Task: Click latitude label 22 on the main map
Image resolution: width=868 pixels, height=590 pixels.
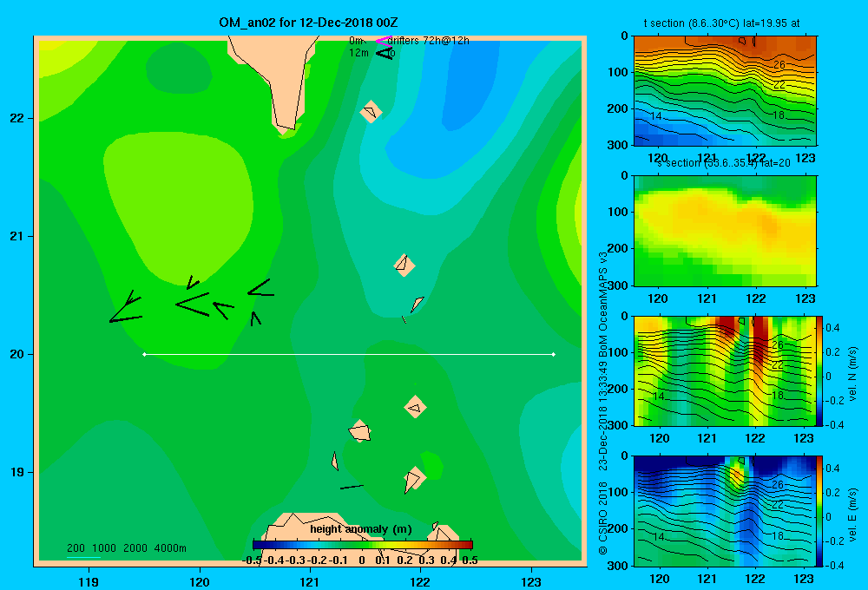Action: [17, 118]
